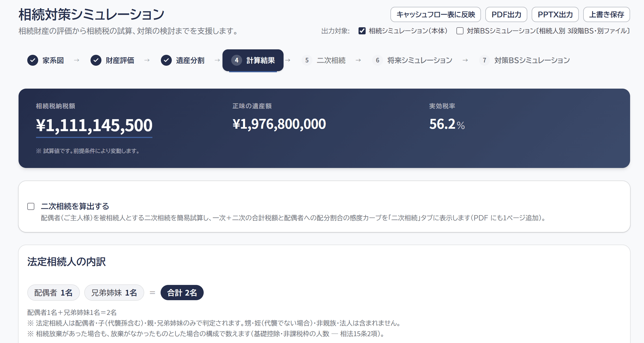Viewport: 644px width, 343px height.
Task: Toggle the 相続シミュレーション(本体) output checkbox
Action: click(362, 31)
